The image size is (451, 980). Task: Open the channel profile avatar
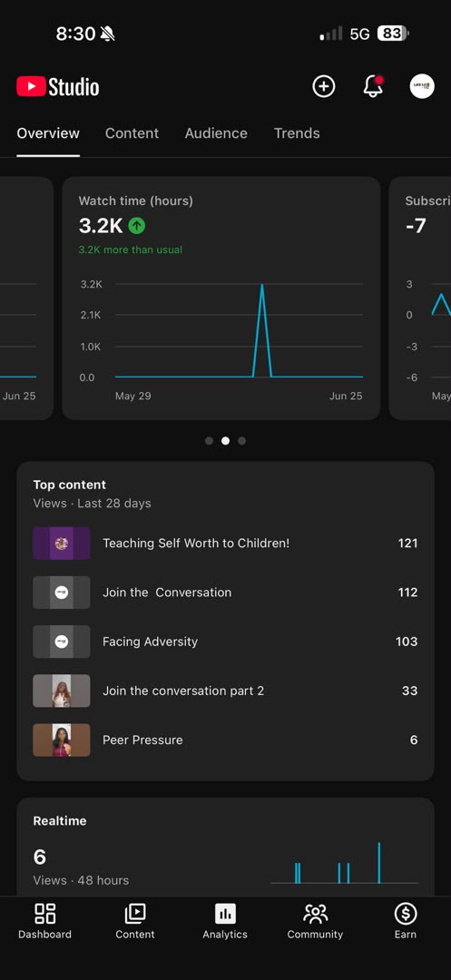[422, 86]
